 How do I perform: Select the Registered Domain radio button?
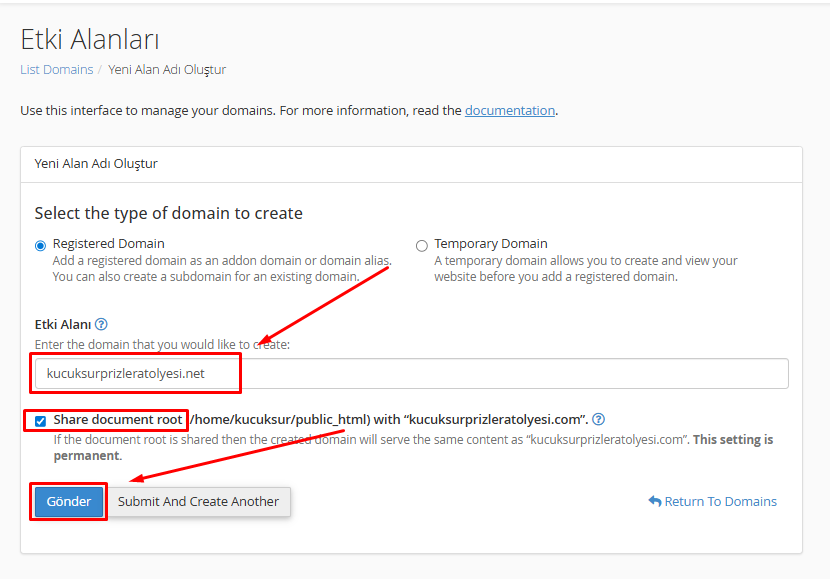pos(41,245)
